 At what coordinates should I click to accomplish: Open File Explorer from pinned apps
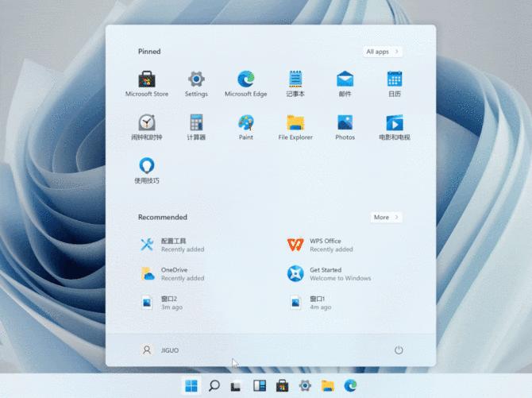pyautogui.click(x=295, y=128)
